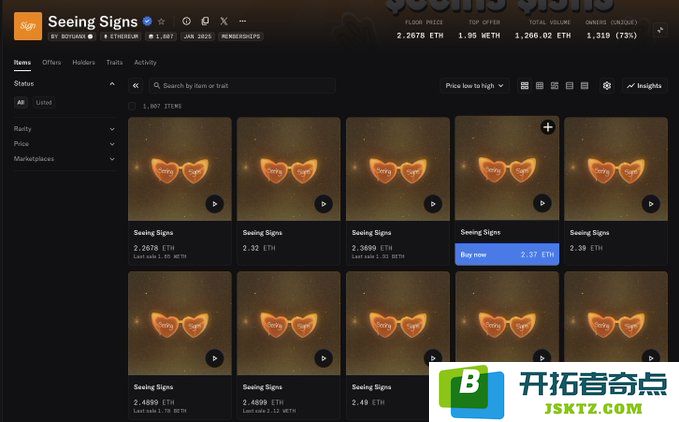Click the owners value 1,319 (73%)
This screenshot has width=679, height=422.
tap(612, 36)
